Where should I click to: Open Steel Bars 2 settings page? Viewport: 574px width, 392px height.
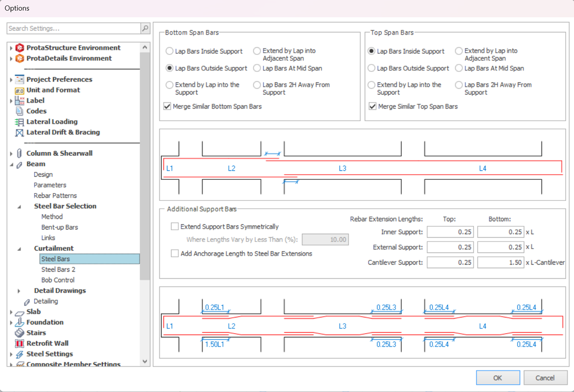pos(58,270)
